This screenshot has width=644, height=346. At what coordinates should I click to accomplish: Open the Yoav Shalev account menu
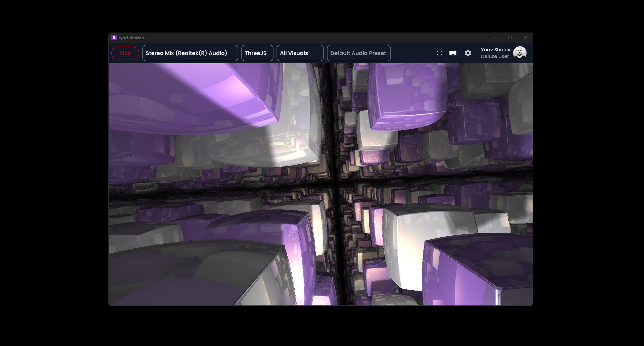click(x=496, y=50)
